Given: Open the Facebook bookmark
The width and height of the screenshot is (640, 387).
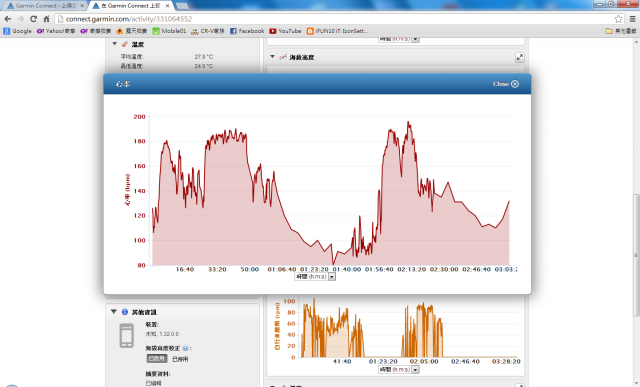Looking at the screenshot, I should pos(247,31).
